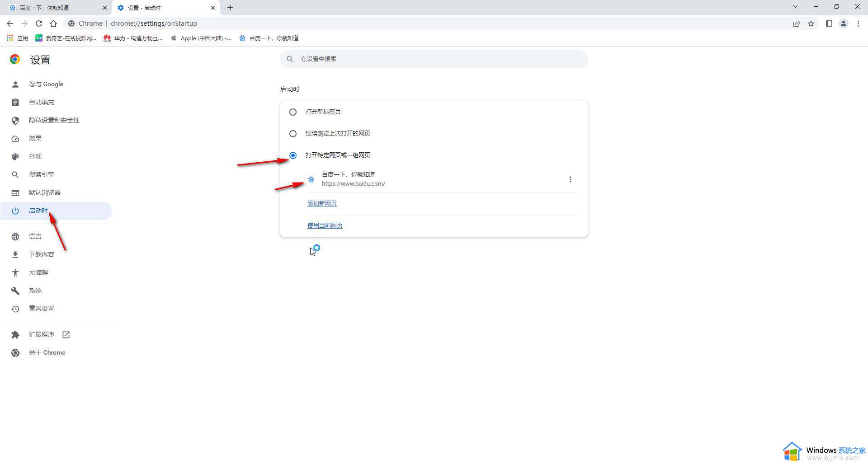Open Chrome's three-dot main menu
Screen dimensions: 868x464
(x=858, y=23)
